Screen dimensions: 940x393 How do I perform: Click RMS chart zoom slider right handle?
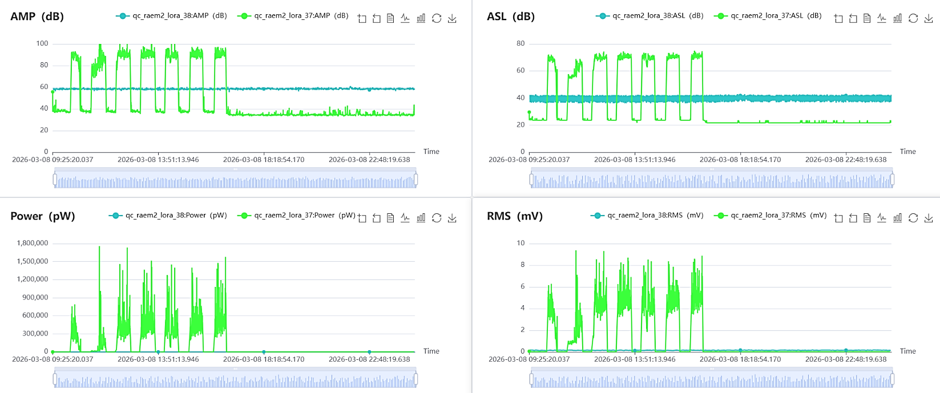click(892, 378)
